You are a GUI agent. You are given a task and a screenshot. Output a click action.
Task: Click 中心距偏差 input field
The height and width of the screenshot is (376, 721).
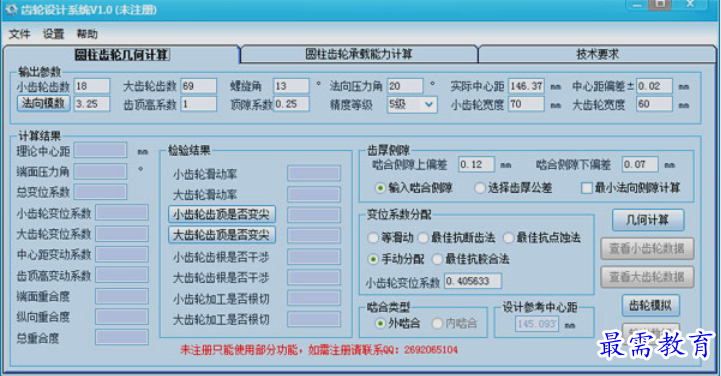pos(654,86)
